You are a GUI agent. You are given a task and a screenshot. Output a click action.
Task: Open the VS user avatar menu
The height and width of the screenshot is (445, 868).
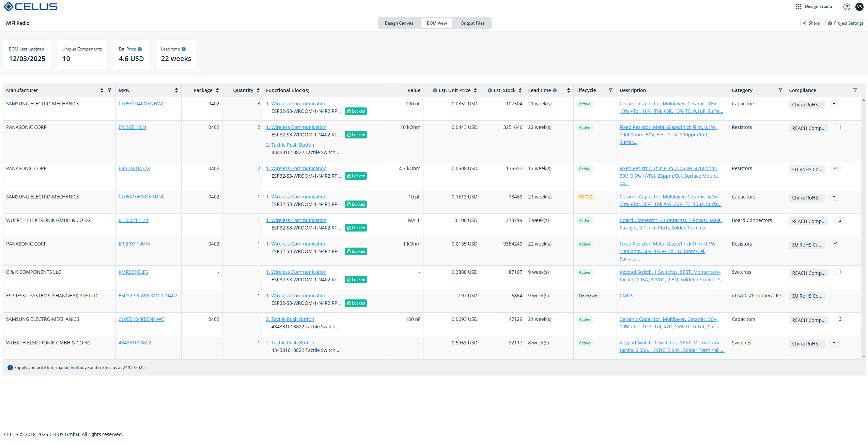pos(859,7)
